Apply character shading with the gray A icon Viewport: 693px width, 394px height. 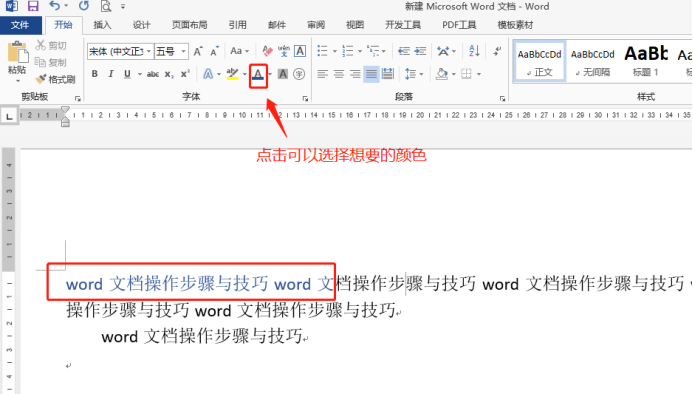(x=283, y=74)
